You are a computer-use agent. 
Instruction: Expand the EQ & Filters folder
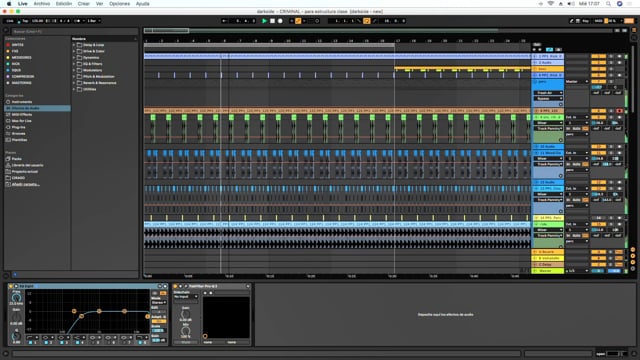pyautogui.click(x=74, y=64)
